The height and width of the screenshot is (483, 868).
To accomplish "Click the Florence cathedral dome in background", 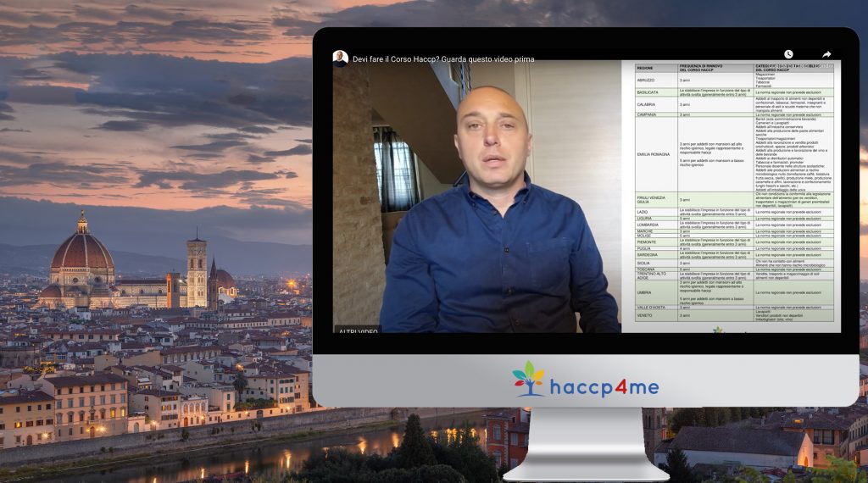I will pyautogui.click(x=83, y=254).
